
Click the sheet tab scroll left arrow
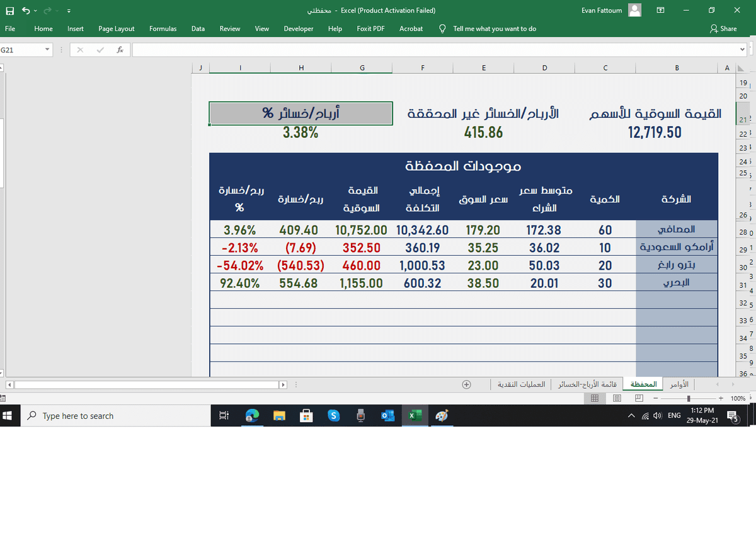(x=717, y=384)
